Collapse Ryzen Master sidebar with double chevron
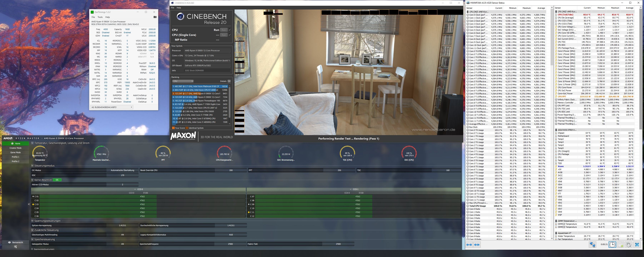The height and width of the screenshot is (257, 644). (29, 204)
